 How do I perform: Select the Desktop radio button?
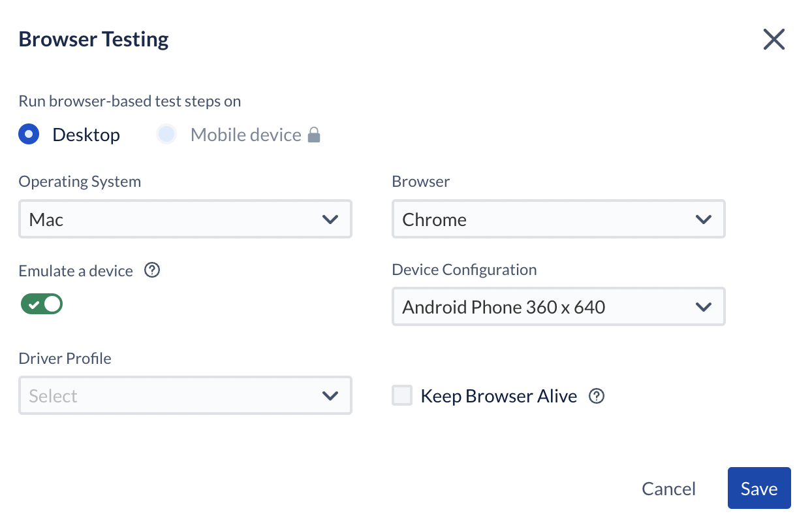click(x=29, y=135)
